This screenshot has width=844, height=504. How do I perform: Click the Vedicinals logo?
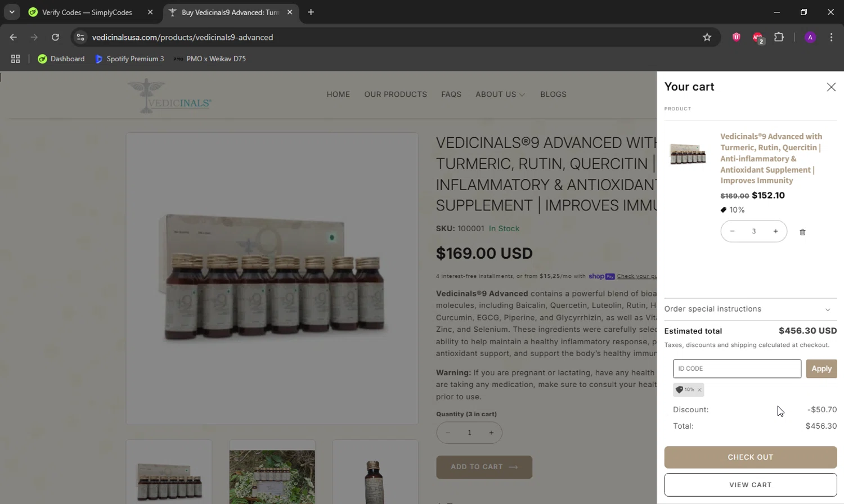pyautogui.click(x=169, y=96)
